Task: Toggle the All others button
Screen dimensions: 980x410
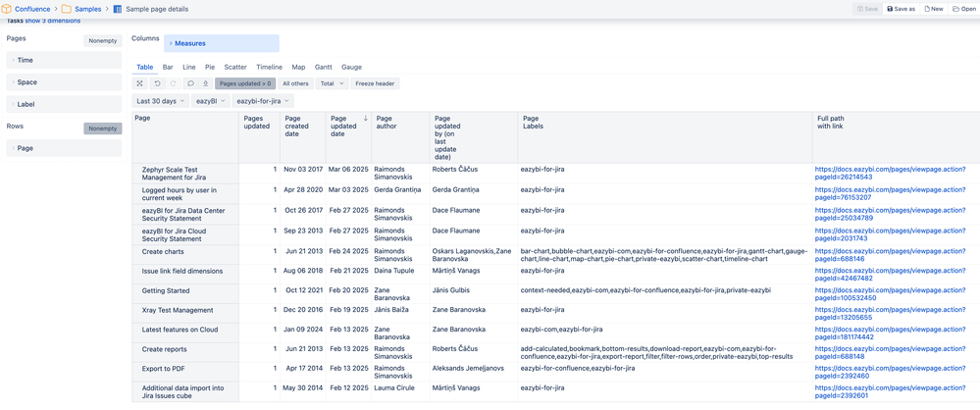Action: [295, 83]
